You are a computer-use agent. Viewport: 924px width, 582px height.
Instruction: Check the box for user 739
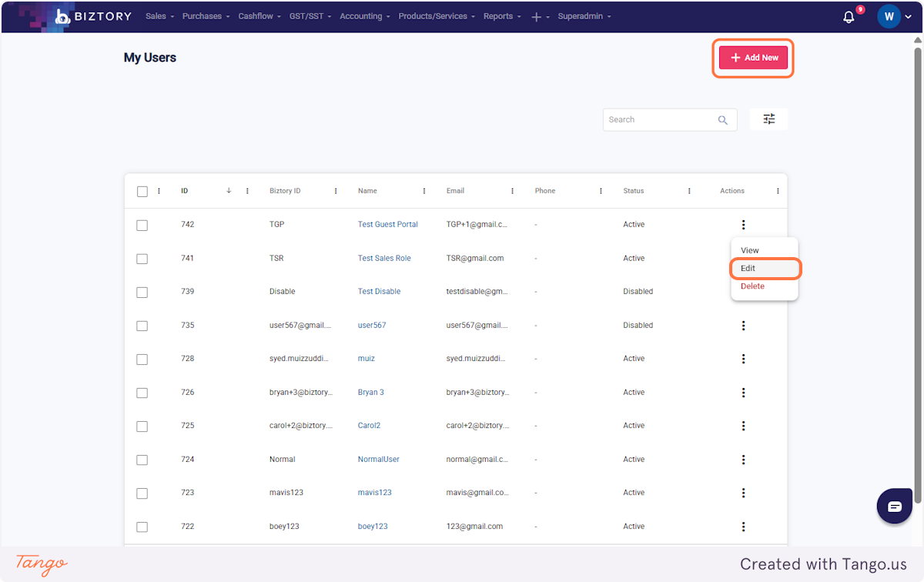[x=142, y=293]
